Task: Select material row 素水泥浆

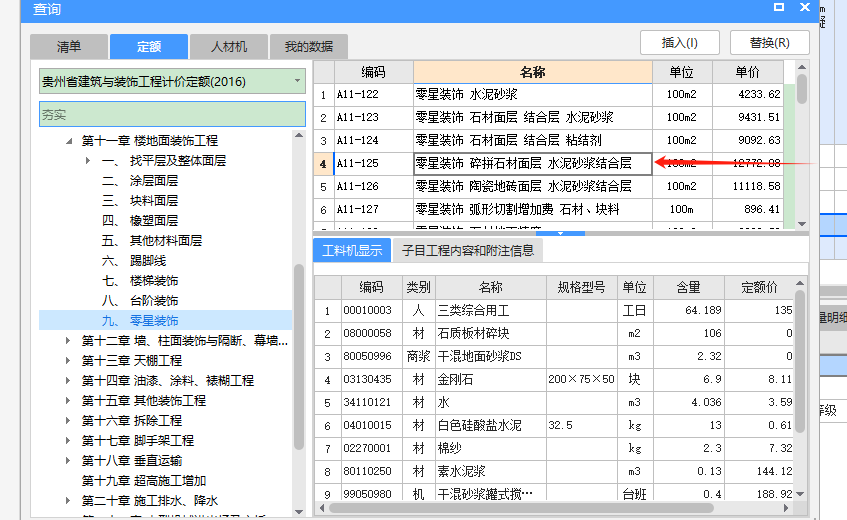Action: click(554, 471)
